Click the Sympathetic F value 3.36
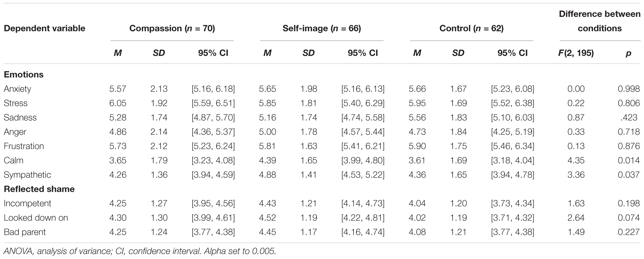 click(576, 175)
